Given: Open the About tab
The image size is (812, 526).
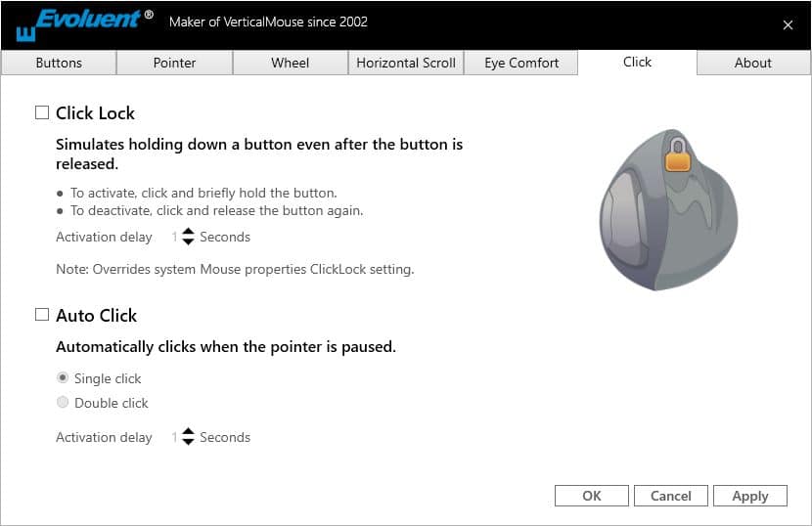Looking at the screenshot, I should 753,63.
